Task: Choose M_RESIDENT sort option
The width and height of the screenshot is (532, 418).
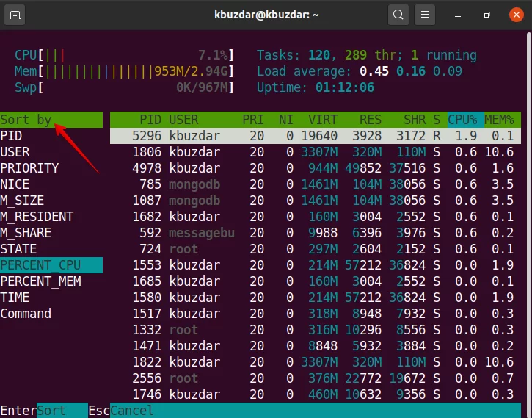Action: [51, 217]
